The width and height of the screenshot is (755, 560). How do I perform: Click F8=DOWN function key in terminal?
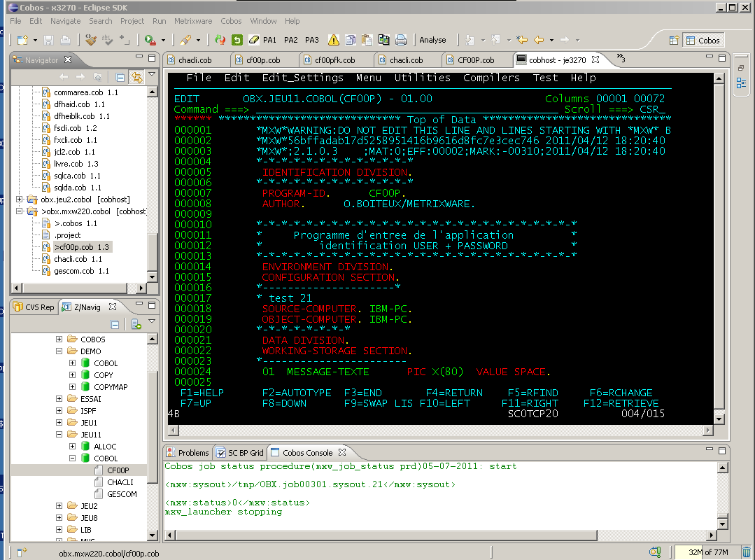coord(284,403)
